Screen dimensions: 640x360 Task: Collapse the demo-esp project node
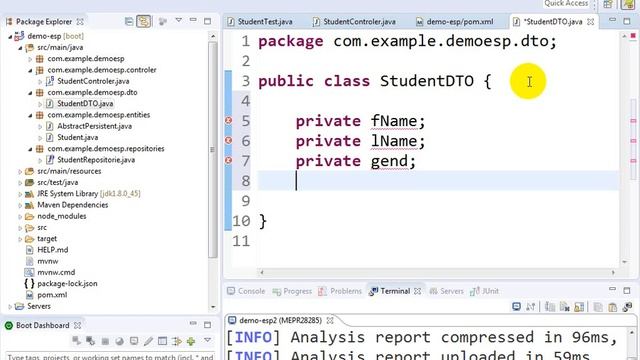10,36
